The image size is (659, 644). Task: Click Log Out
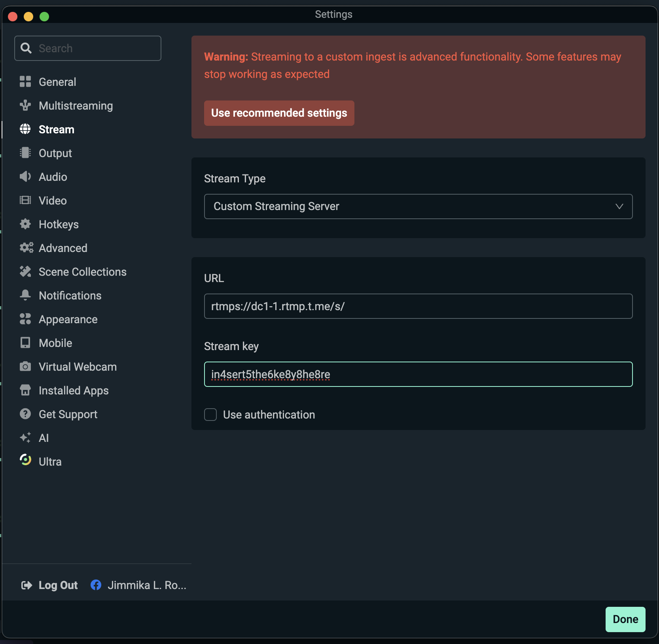point(58,585)
